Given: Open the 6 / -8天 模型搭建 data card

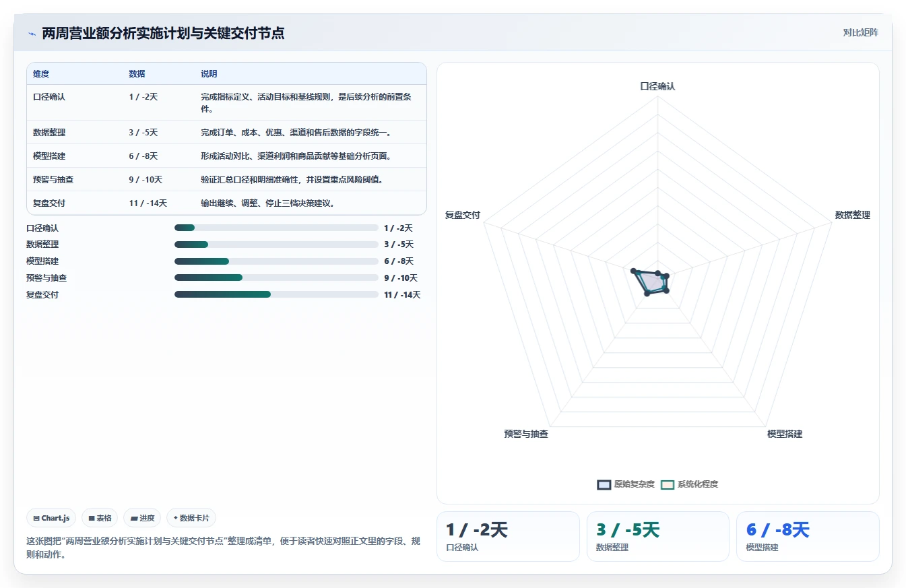Looking at the screenshot, I should tap(807, 536).
